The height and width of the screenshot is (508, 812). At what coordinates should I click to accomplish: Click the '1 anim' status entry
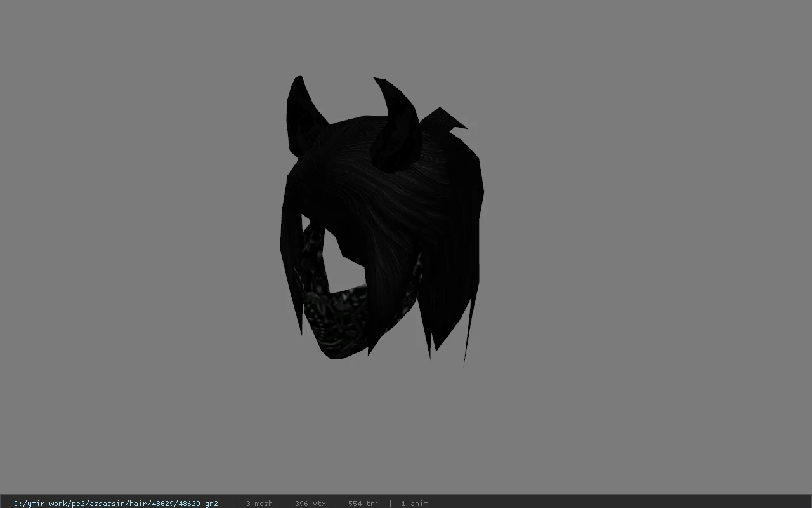point(414,503)
